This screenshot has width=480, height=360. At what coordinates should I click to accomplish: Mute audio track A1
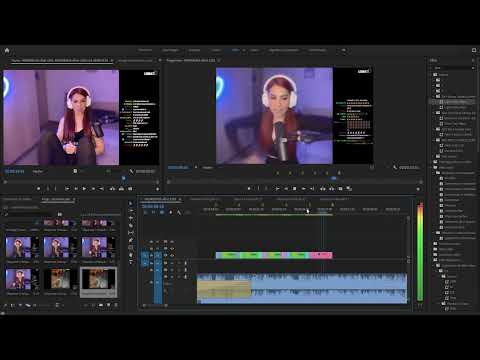172,263
